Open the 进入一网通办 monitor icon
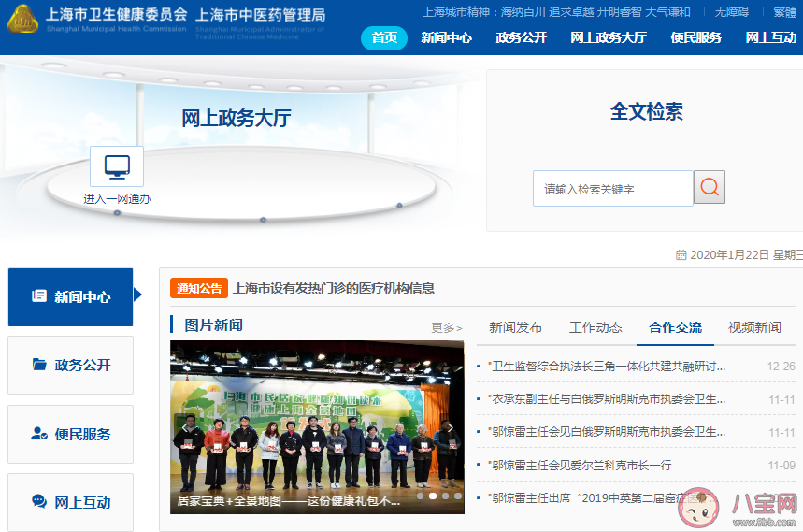 tap(117, 166)
